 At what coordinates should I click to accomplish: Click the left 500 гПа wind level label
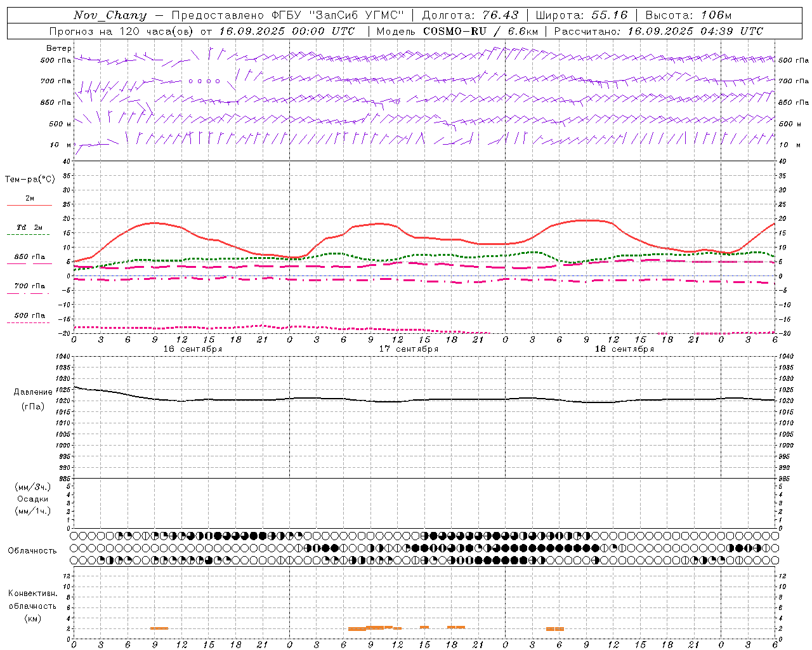pos(56,60)
